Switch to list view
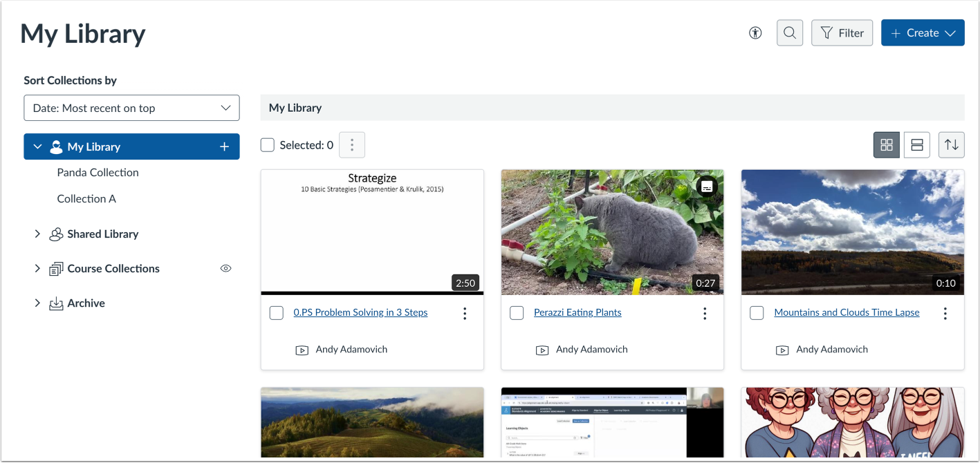Image resolution: width=980 pixels, height=463 pixels. coord(917,145)
